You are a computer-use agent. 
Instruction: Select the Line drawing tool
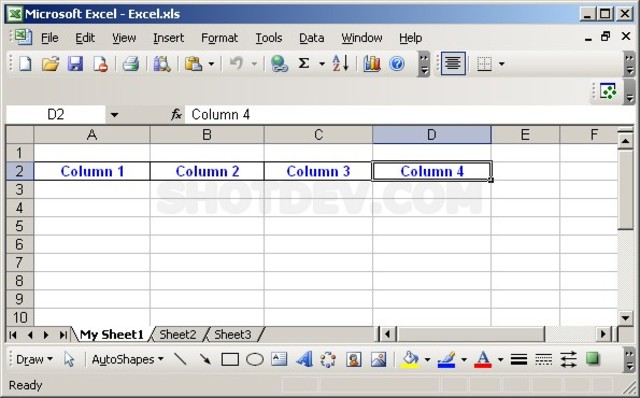click(x=180, y=359)
